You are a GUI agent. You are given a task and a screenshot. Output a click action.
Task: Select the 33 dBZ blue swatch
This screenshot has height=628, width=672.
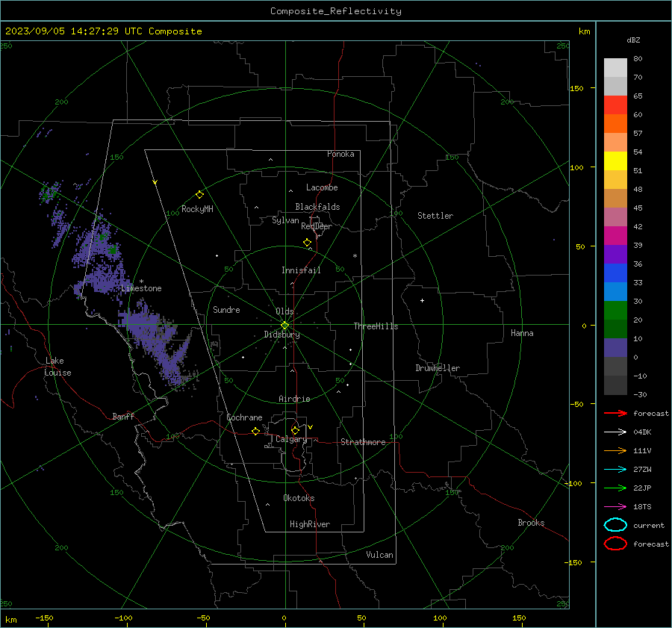pyautogui.click(x=615, y=273)
